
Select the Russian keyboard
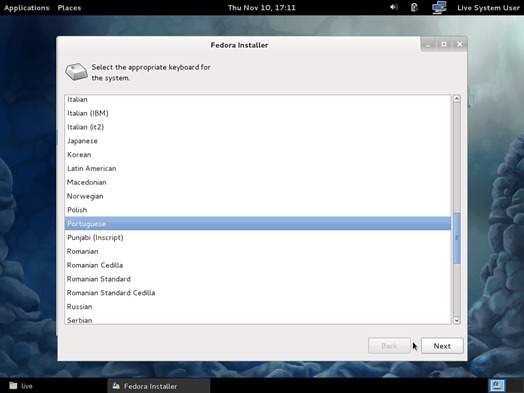coord(258,306)
